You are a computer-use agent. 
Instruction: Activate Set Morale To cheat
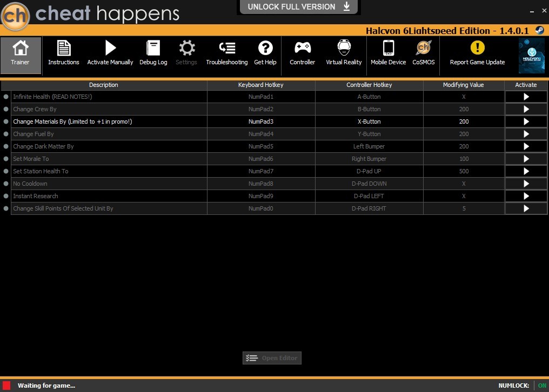click(526, 159)
